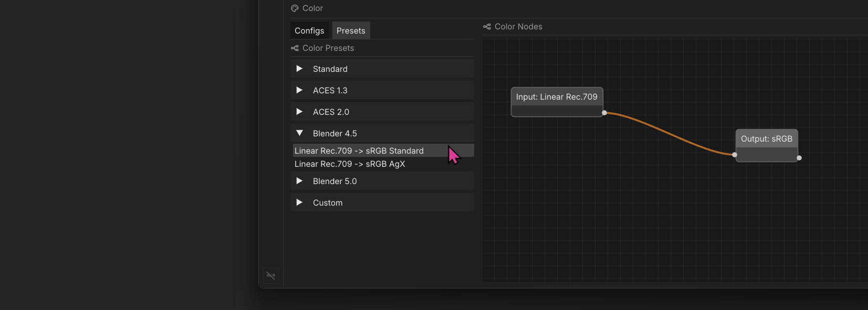Click the Color Presets header icon

click(295, 48)
